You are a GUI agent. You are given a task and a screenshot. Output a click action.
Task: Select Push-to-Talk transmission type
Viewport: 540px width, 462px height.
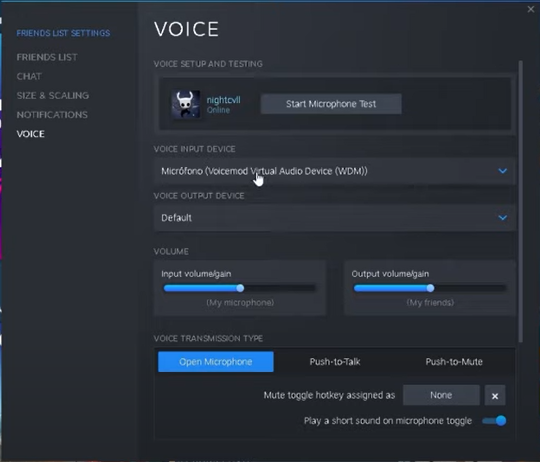[335, 362]
